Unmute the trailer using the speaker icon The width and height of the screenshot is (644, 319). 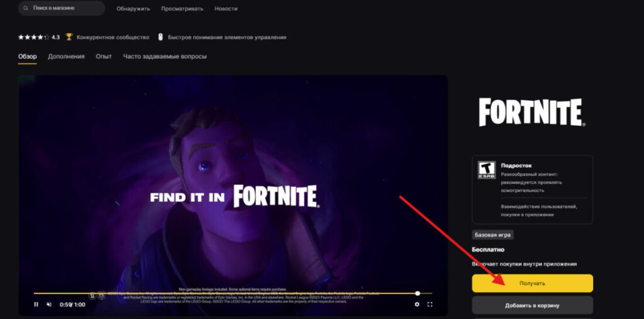pyautogui.click(x=49, y=305)
